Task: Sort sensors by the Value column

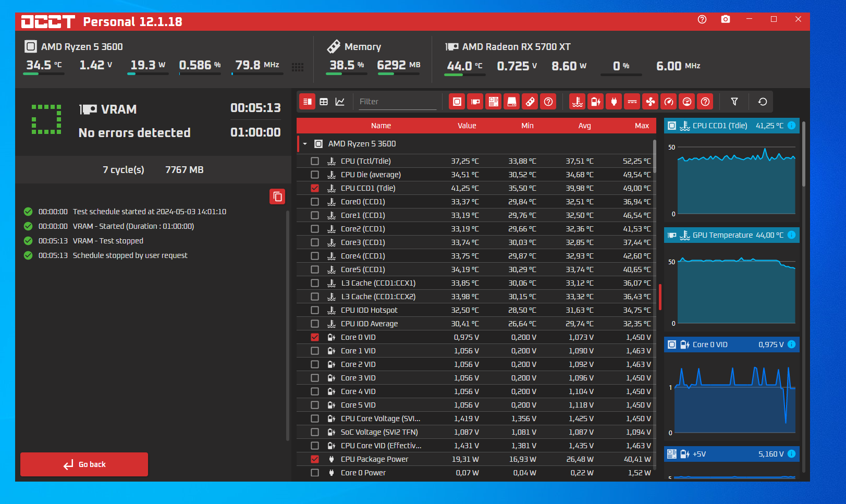Action: (467, 126)
